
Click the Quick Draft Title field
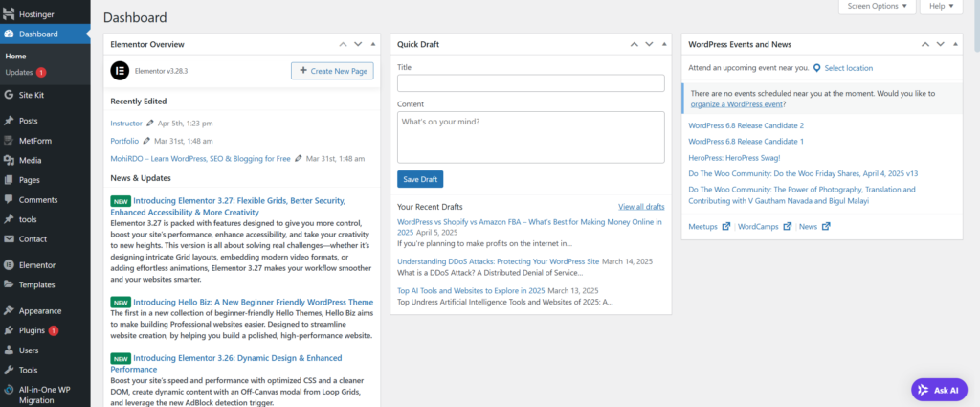click(530, 83)
